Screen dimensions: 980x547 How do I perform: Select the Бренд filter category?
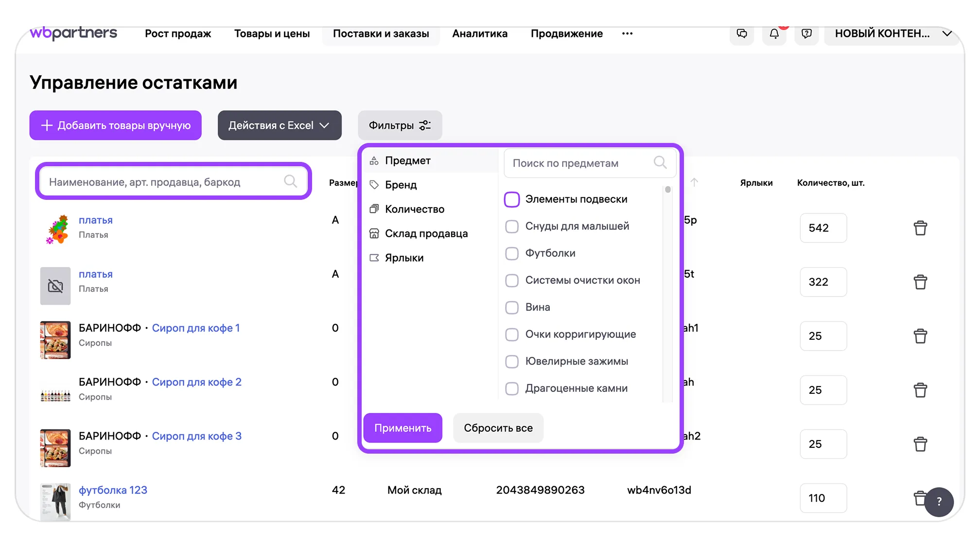401,185
